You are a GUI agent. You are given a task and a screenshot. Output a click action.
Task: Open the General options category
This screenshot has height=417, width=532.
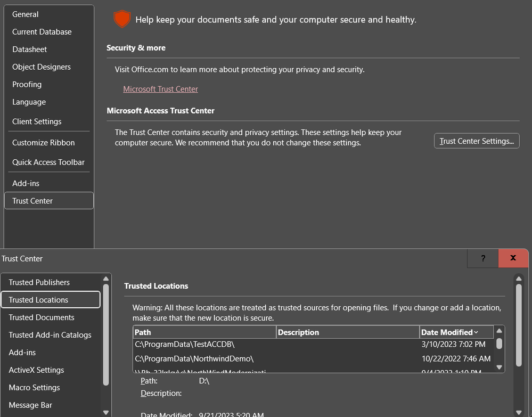[26, 14]
